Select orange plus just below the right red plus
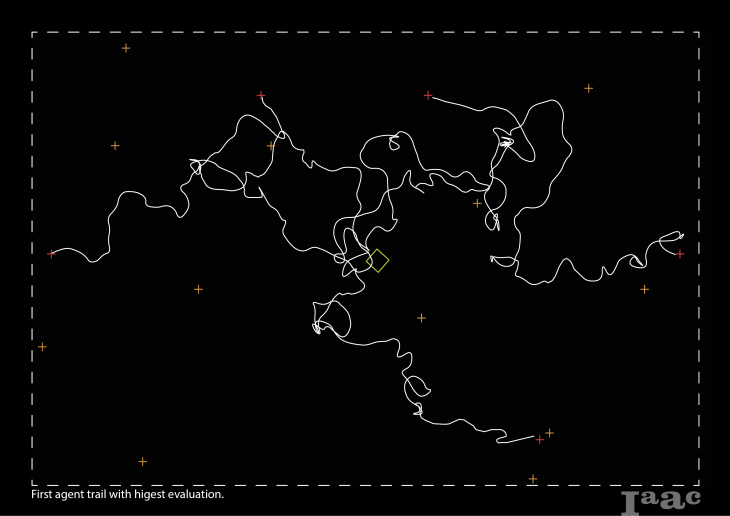 tap(644, 290)
